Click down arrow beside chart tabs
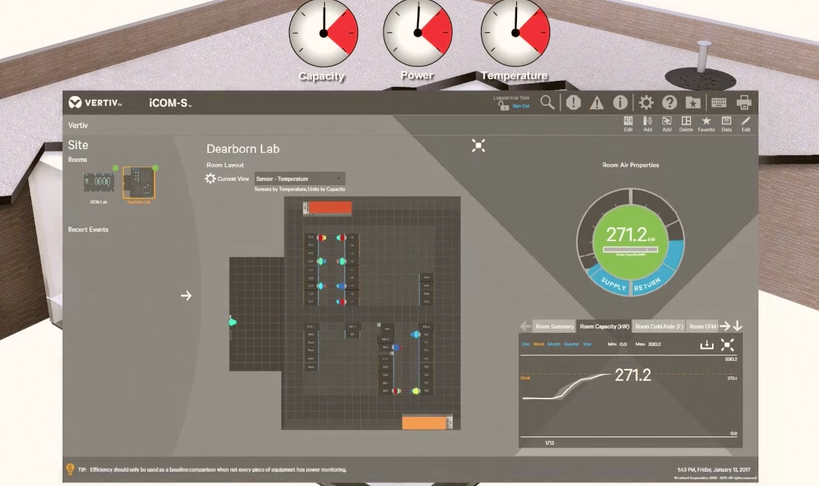Screen dimensions: 819x486 (x=738, y=326)
